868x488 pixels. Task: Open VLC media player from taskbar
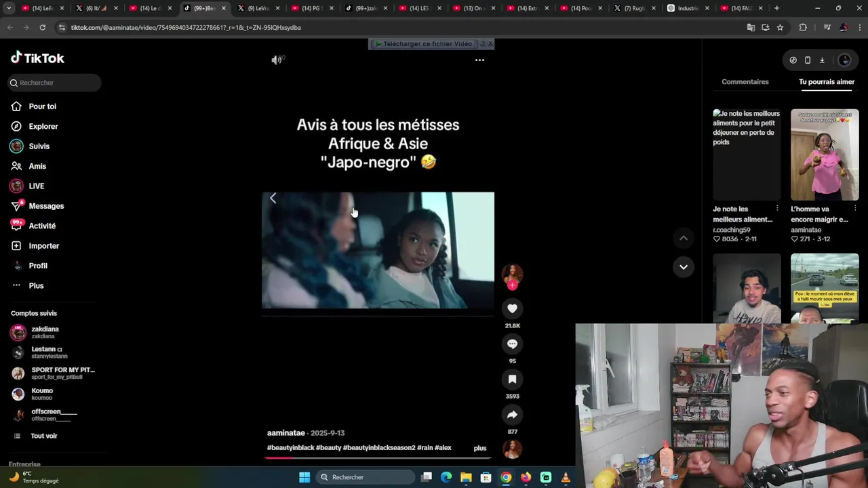click(x=566, y=477)
